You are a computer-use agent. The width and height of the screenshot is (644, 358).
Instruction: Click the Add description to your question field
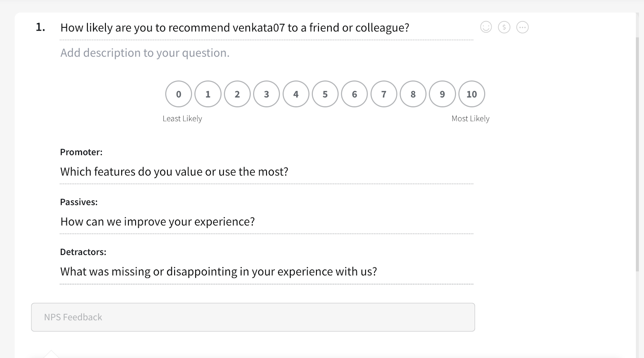click(145, 53)
